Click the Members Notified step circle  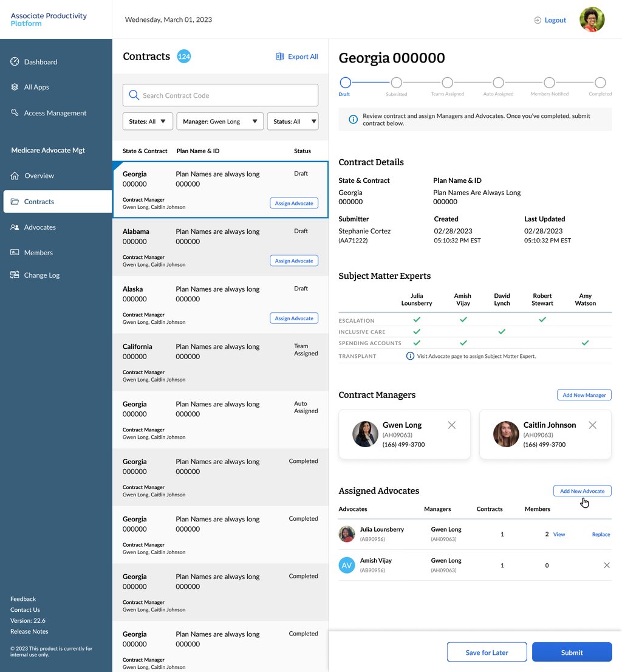tap(549, 82)
